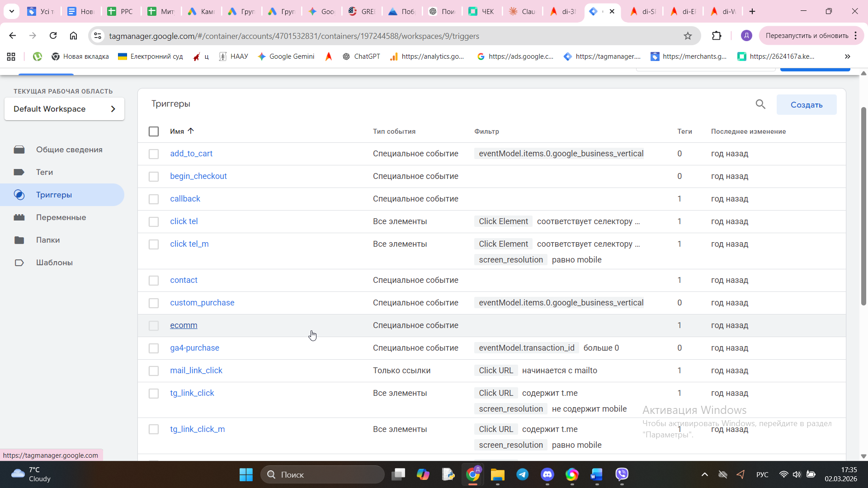868x488 pixels.
Task: Bookmark this page with star icon
Action: (x=688, y=36)
